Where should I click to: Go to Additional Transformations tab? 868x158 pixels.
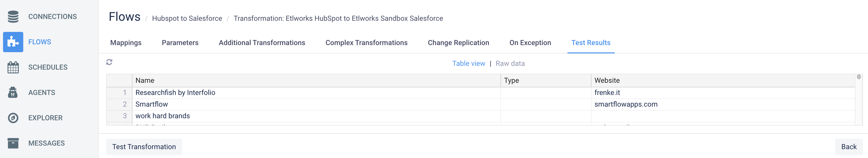pyautogui.click(x=262, y=43)
